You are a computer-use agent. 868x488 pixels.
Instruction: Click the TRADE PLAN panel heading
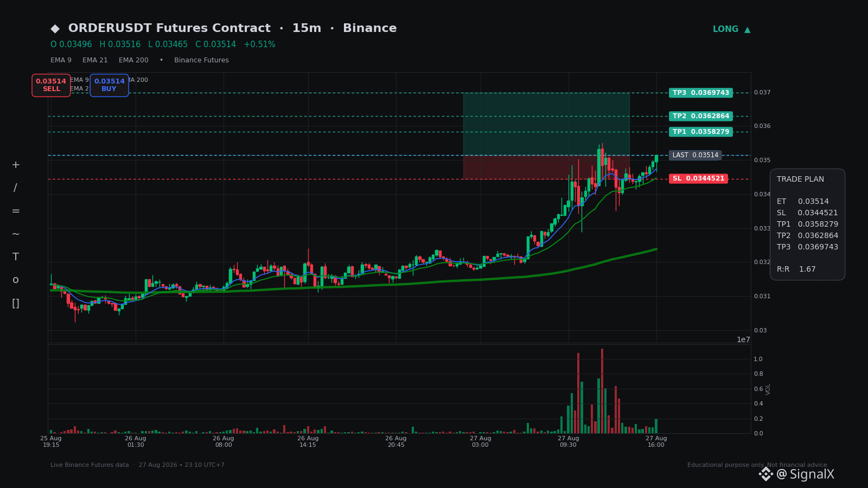[x=800, y=179]
